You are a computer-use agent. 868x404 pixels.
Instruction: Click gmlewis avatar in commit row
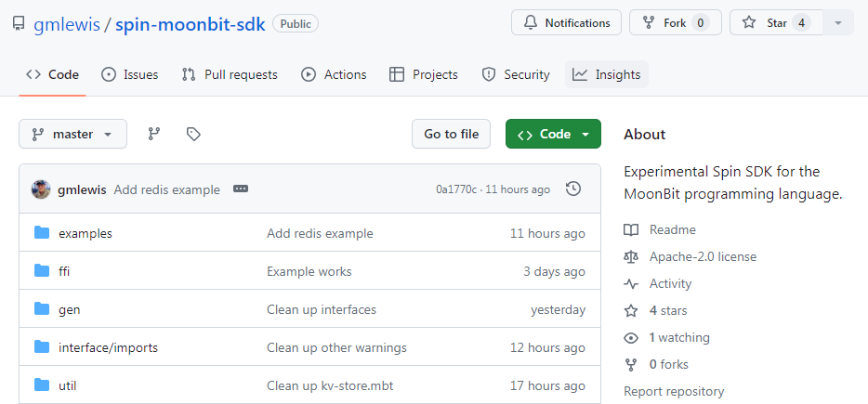pyautogui.click(x=41, y=189)
